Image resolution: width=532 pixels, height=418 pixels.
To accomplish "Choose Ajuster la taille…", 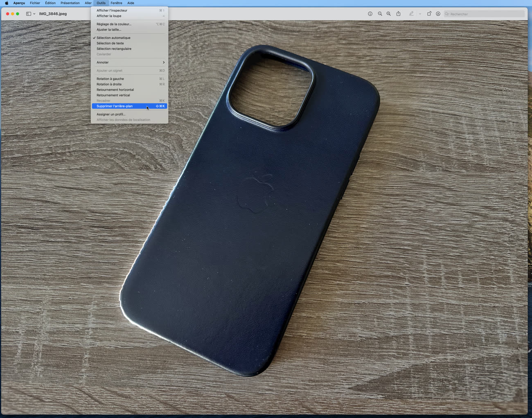I will click(129, 29).
